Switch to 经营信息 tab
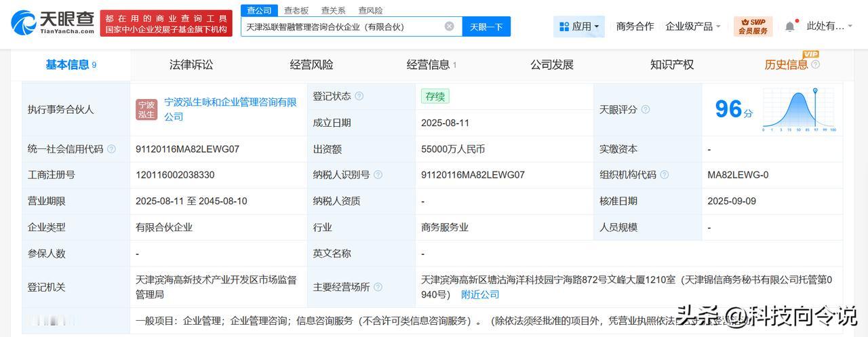 [431, 64]
